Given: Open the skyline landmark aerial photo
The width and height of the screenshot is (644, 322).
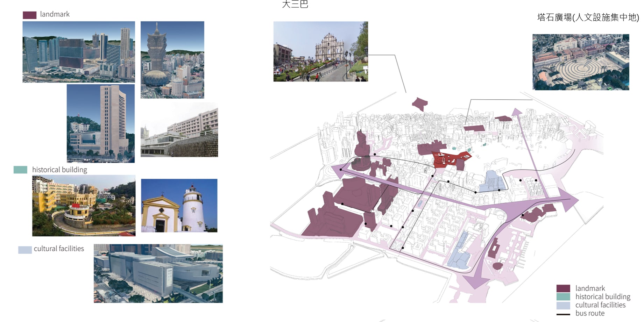Looking at the screenshot, I should pyautogui.click(x=79, y=52).
